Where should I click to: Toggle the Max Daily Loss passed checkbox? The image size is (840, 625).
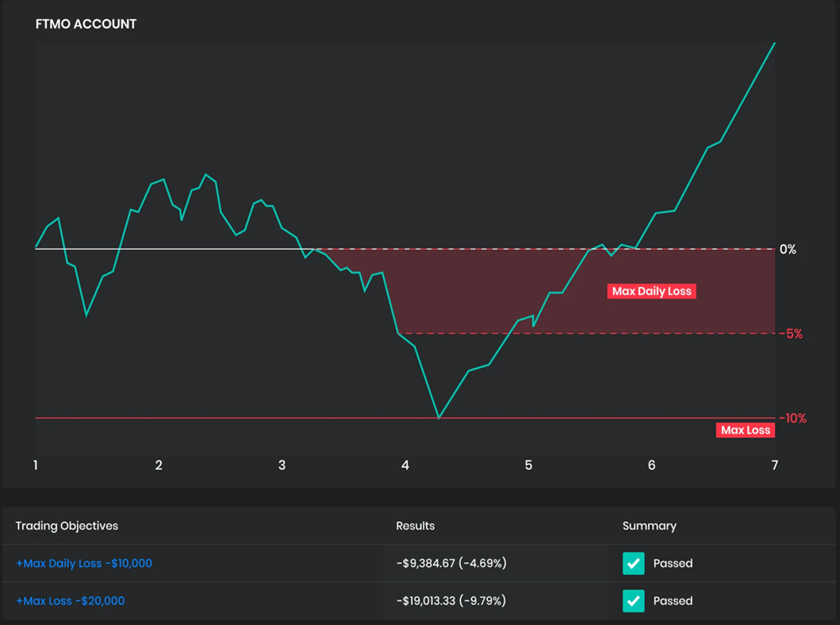[x=633, y=563]
